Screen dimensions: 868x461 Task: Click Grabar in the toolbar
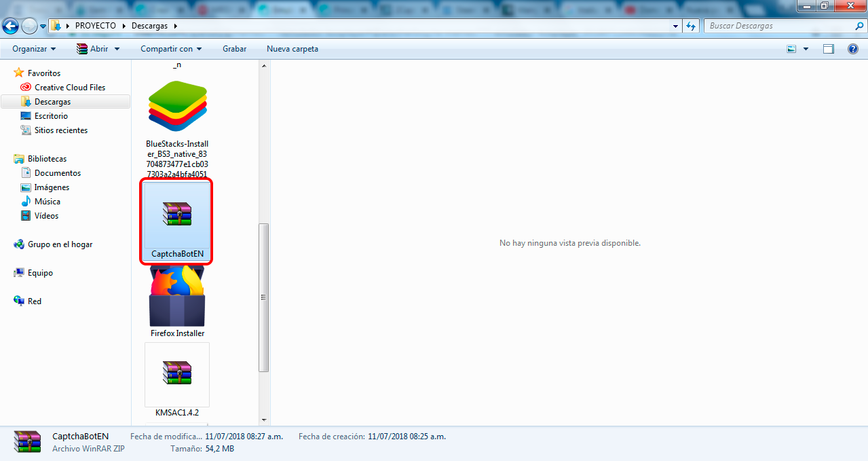point(234,49)
